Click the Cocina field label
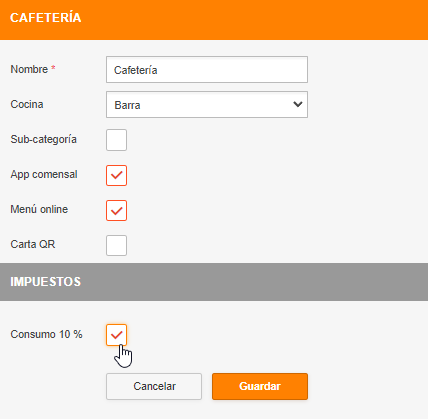 [27, 104]
